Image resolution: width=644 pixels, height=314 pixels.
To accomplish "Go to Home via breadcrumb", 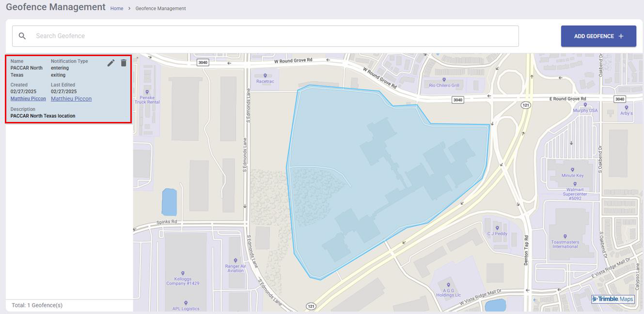I will click(117, 9).
